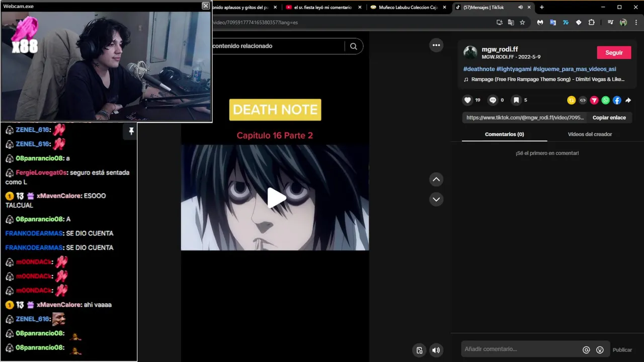
Task: Close the Muñeco Labubu tab
Action: pyautogui.click(x=444, y=7)
